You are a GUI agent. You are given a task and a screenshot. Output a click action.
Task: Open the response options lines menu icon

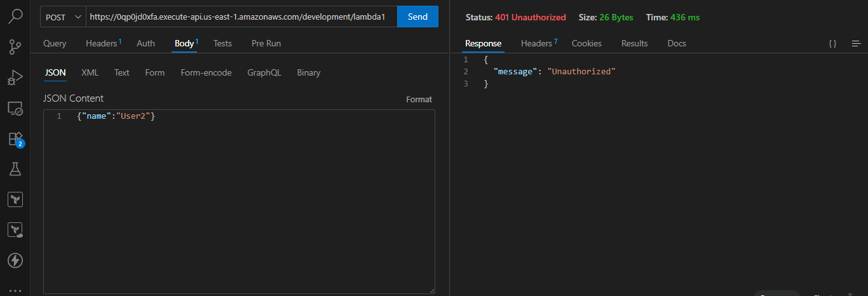[x=856, y=43]
